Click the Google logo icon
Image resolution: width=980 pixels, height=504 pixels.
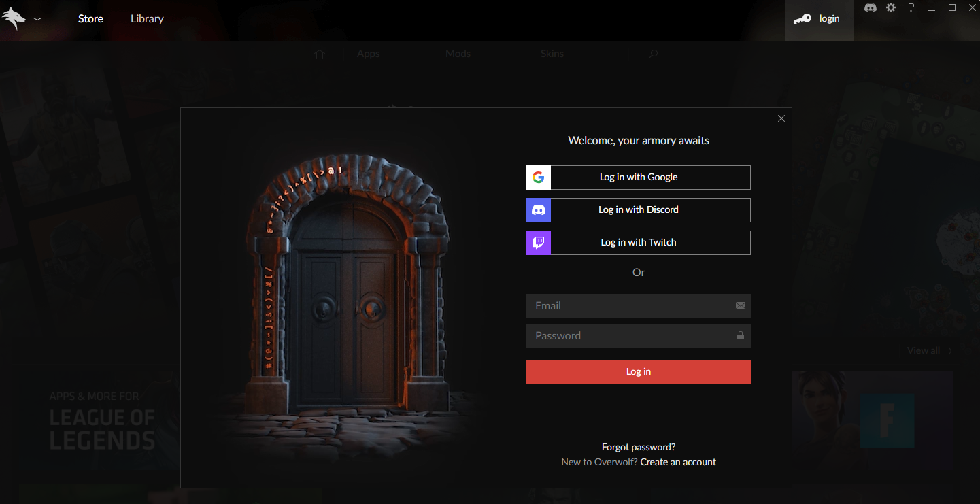539,178
